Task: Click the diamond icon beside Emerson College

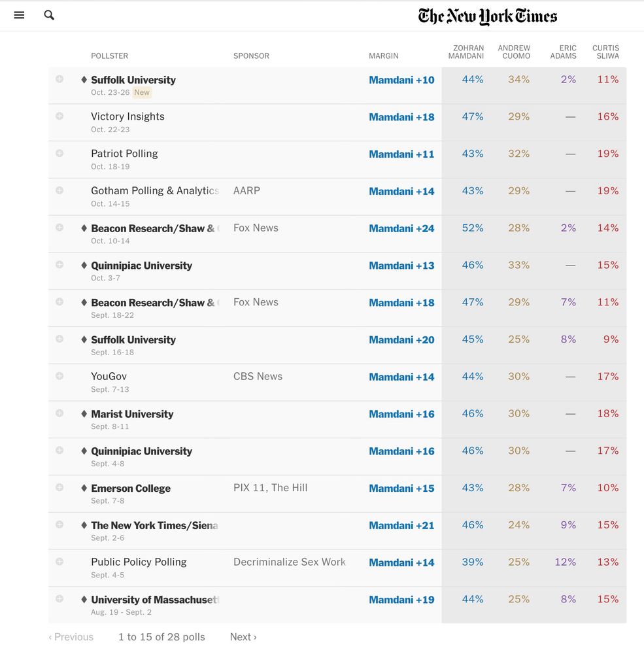Action: pyautogui.click(x=84, y=489)
